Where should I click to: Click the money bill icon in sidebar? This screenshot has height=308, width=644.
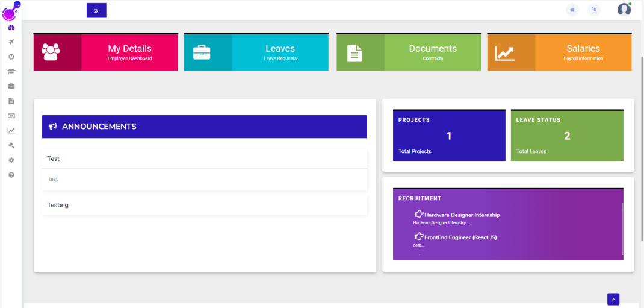pos(11,116)
